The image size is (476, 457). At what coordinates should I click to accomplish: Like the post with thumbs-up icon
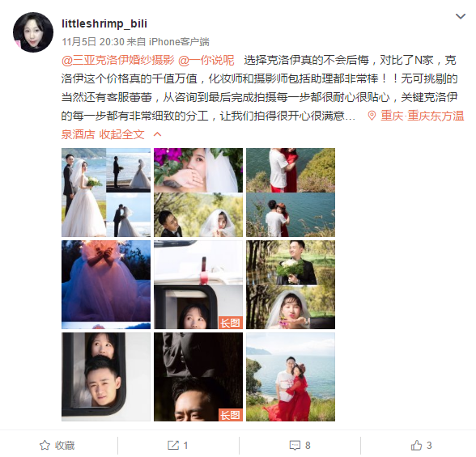click(x=416, y=445)
